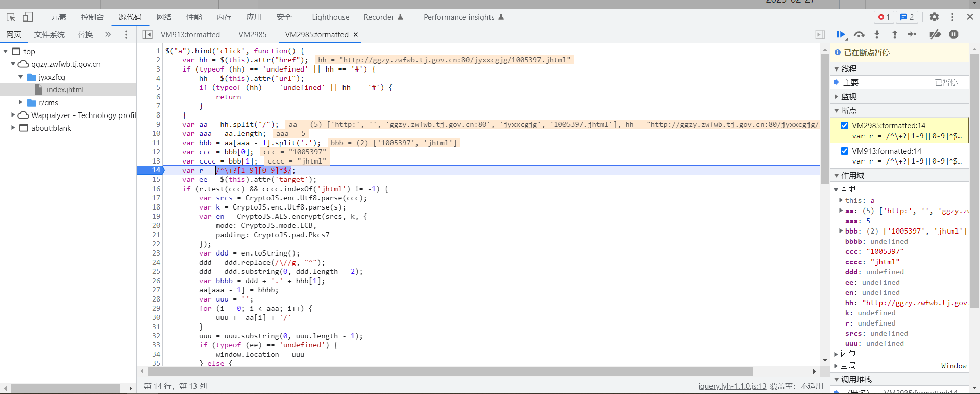The width and height of the screenshot is (980, 394).
Task: Click line number 15 gutter
Action: coord(156,179)
